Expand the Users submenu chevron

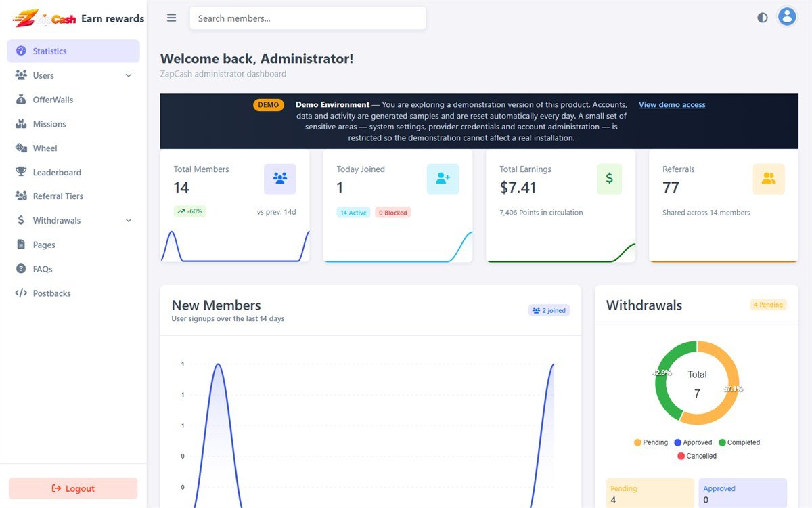click(129, 75)
